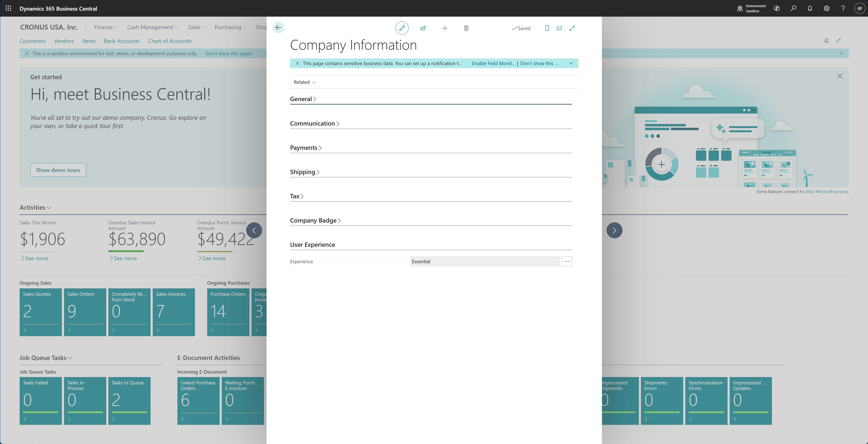Image resolution: width=868 pixels, height=444 pixels.
Task: Expand the role center notification chevron
Action: [x=841, y=53]
